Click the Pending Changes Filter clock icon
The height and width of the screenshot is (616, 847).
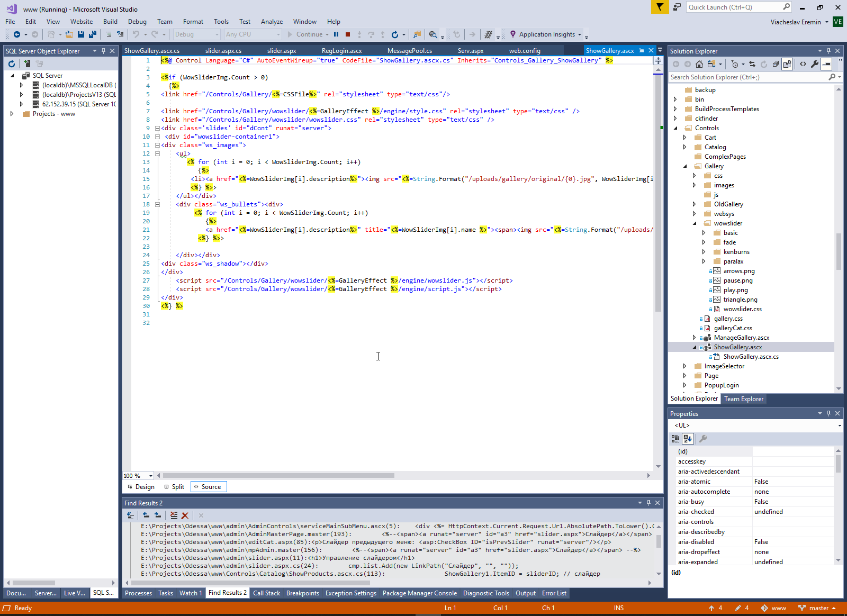coord(735,64)
